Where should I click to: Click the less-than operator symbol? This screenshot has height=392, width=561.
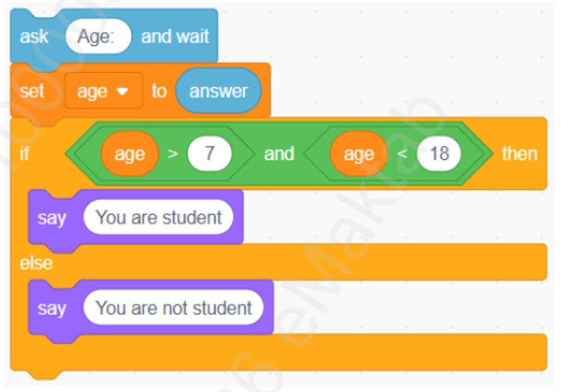[402, 154]
